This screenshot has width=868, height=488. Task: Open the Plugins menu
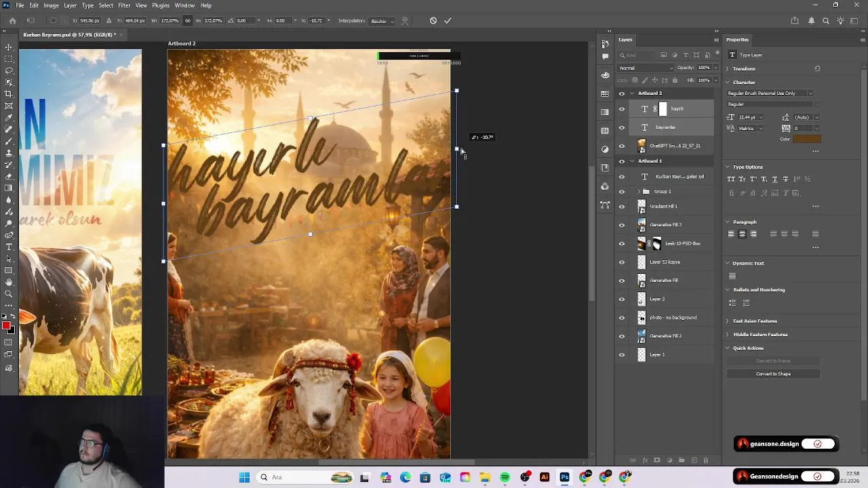click(161, 5)
